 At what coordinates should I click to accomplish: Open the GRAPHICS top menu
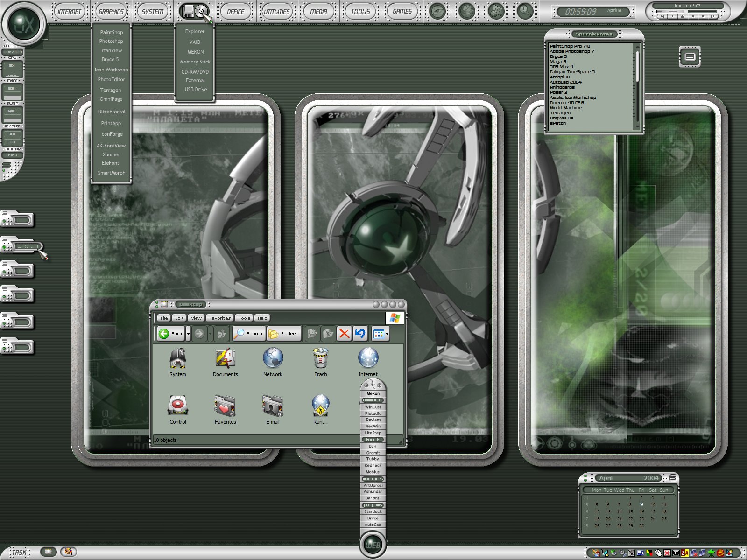pyautogui.click(x=111, y=12)
